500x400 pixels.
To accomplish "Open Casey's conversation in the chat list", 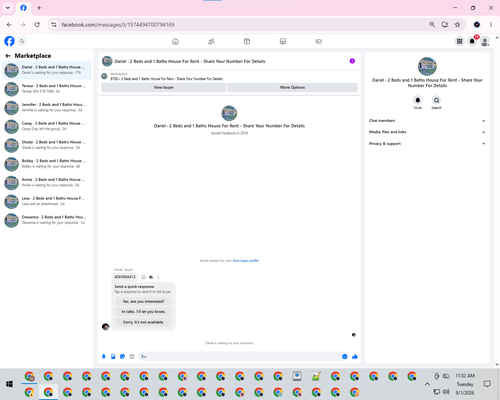I will (x=47, y=126).
